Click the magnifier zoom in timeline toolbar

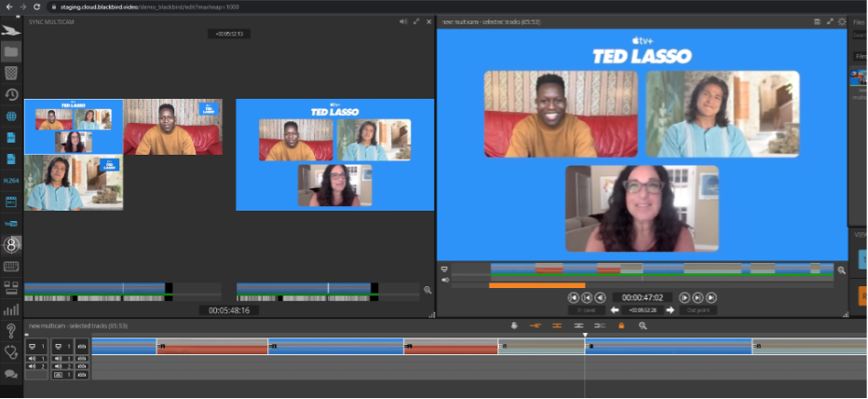[643, 326]
